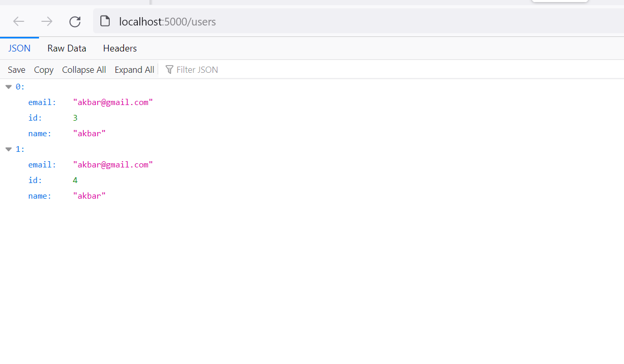Image resolution: width=624 pixels, height=364 pixels.
Task: Click the akbar@gmail.com value under item 0
Action: (x=113, y=102)
